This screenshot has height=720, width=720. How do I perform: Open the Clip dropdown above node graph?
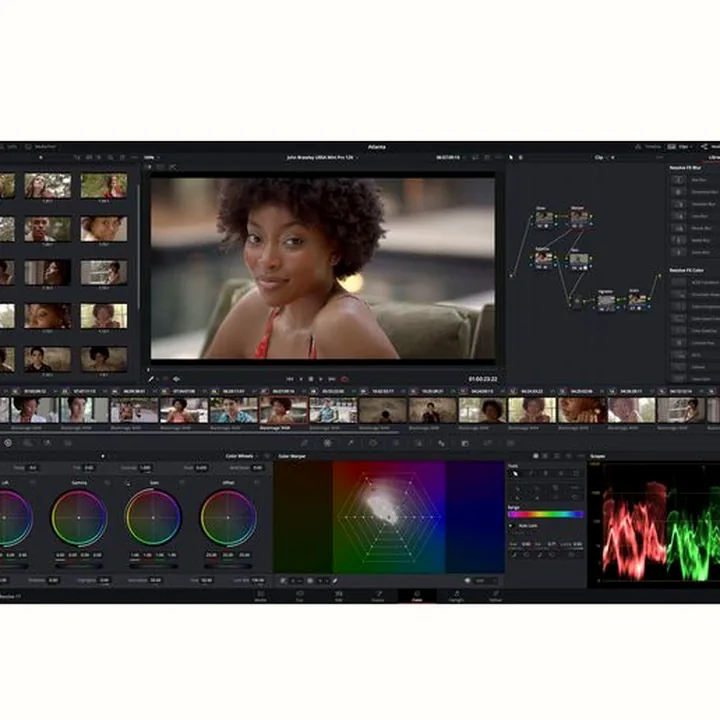604,158
